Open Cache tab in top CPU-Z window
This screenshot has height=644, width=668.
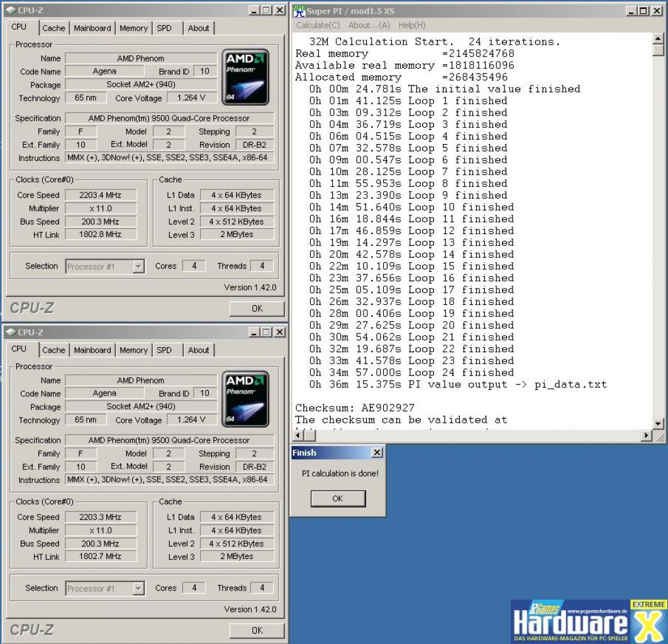pos(53,28)
